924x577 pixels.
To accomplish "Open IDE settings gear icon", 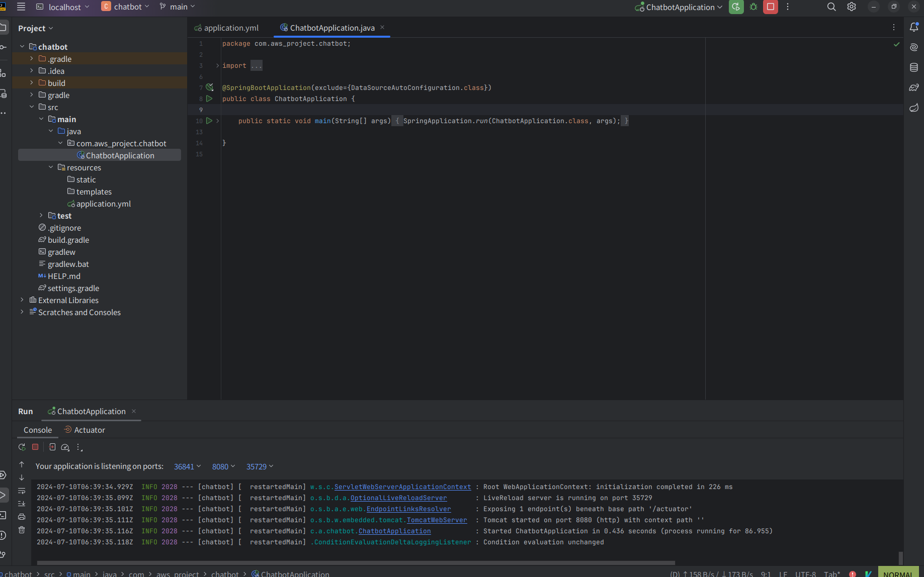I will click(x=852, y=7).
